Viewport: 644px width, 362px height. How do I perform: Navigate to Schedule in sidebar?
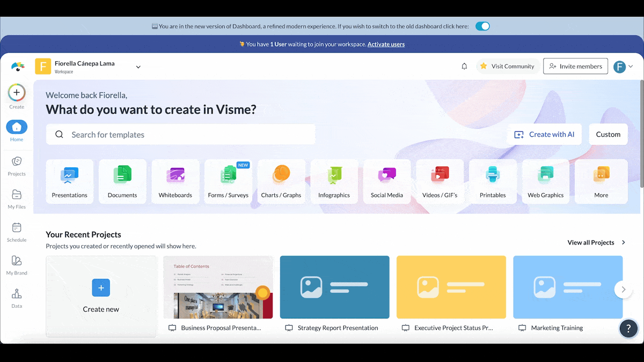coord(17,232)
